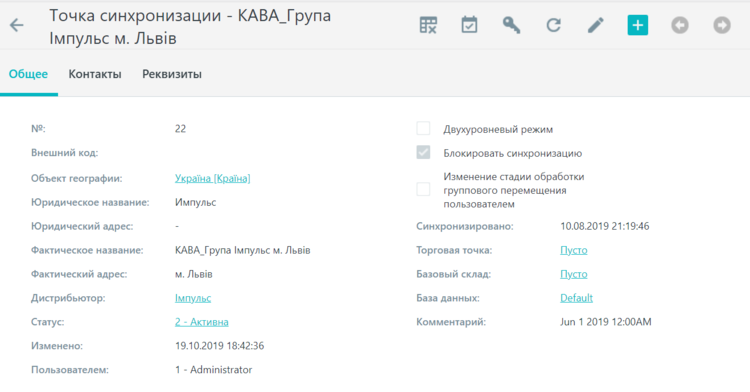The width and height of the screenshot is (750, 392).
Task: Open the Default database link
Action: point(576,298)
